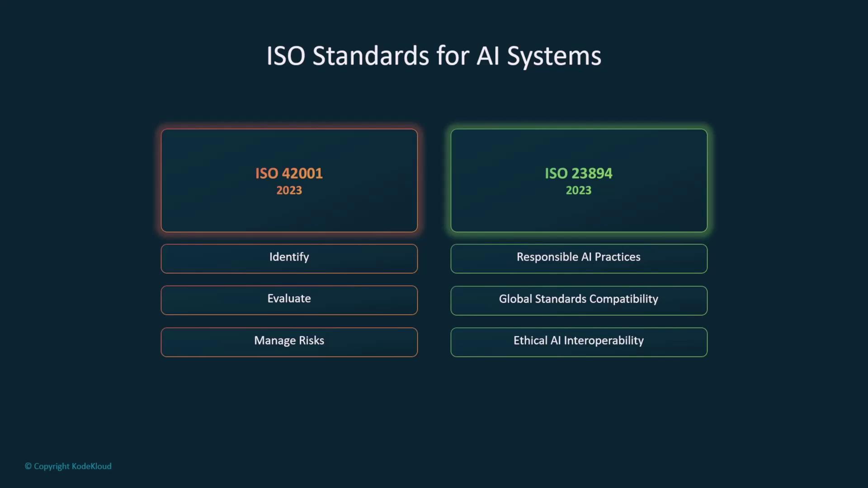The width and height of the screenshot is (868, 488).
Task: Select Responsible AI Practices box
Action: coord(578,258)
